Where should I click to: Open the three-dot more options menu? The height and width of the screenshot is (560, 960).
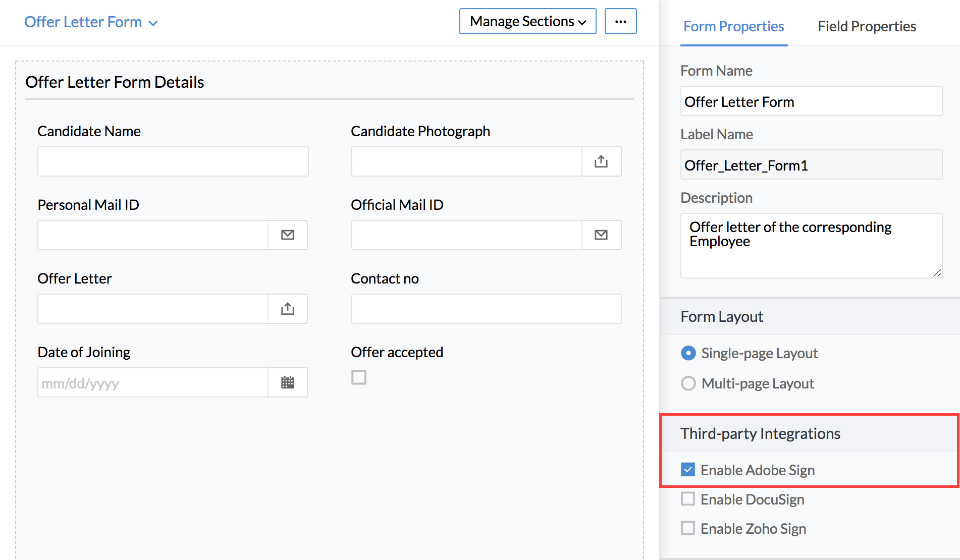[620, 22]
